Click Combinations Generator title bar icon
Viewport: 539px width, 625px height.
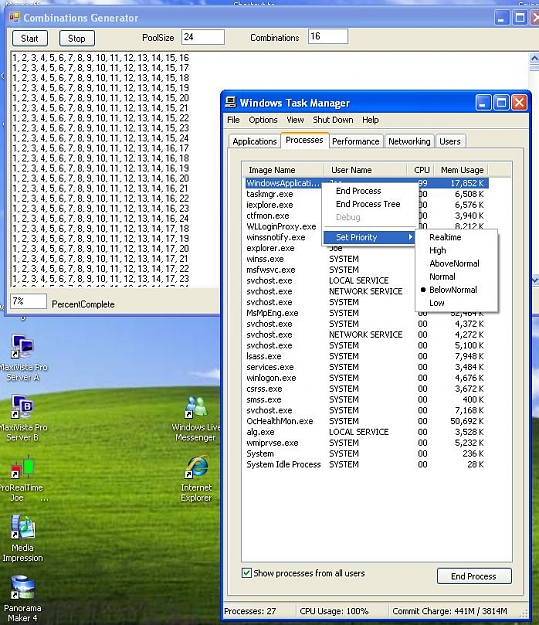tap(14, 17)
